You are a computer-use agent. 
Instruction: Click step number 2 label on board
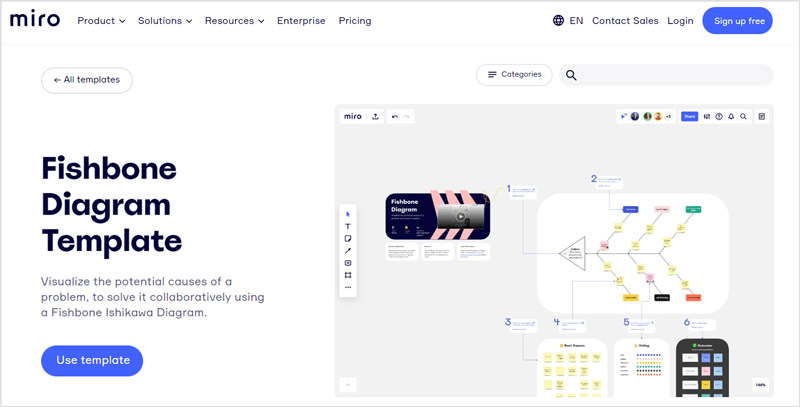pyautogui.click(x=594, y=179)
